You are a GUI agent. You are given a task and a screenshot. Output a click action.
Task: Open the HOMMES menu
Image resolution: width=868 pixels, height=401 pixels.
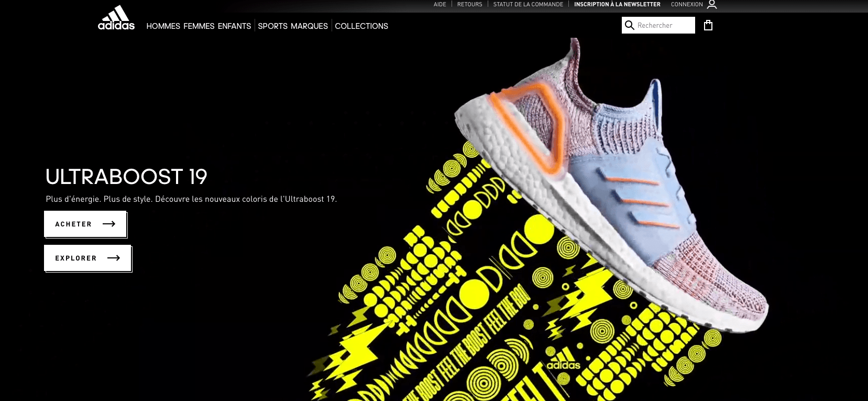(163, 26)
